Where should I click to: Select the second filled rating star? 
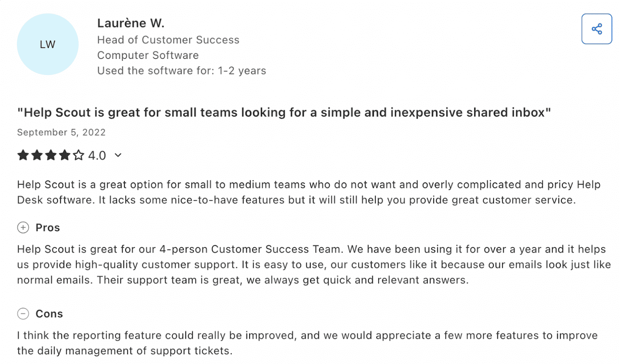click(x=37, y=155)
